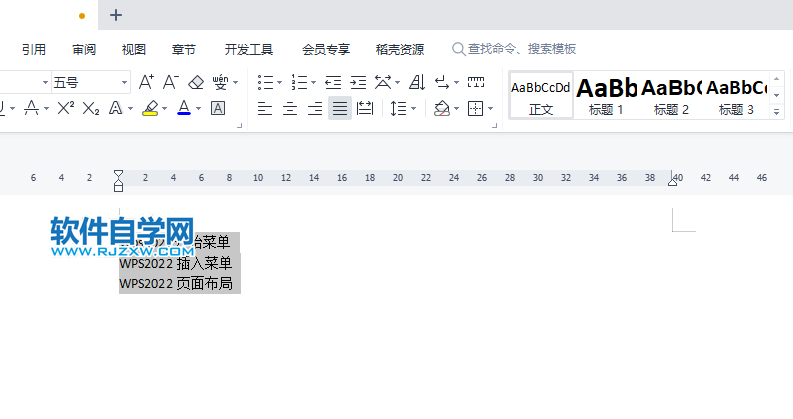This screenshot has width=793, height=419.
Task: Click line "WPS2022 页面布局"
Action: [176, 283]
